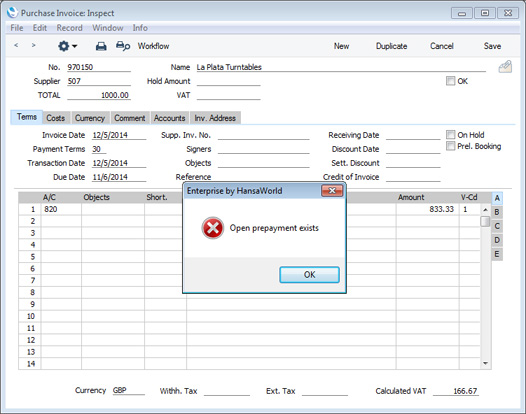Open the Record menu

(x=69, y=28)
